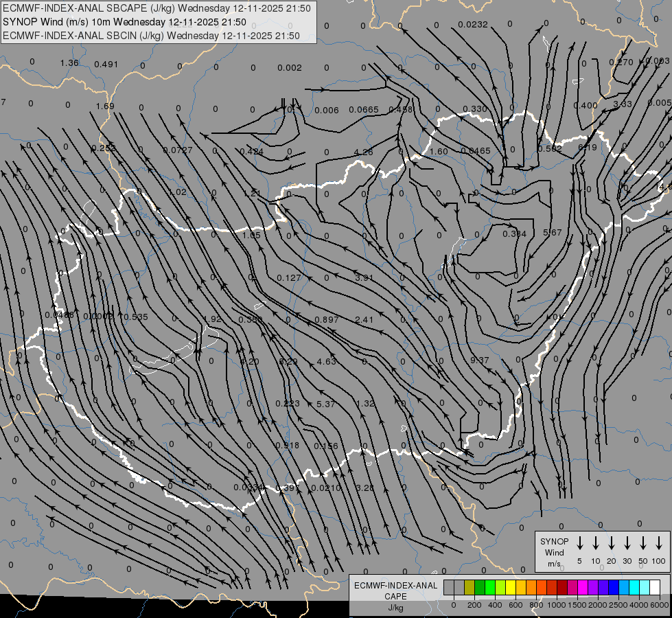672x618 pixels.
Task: Pick the olive CAPE legend swatch
Action: (x=470, y=587)
